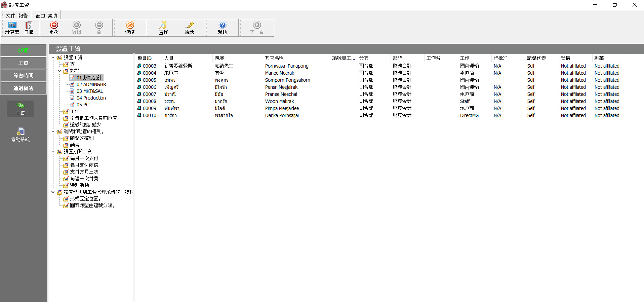Viewport: 644px width, 302px height.
Task: Switch to the 工資 sidebar tab
Action: tap(24, 63)
